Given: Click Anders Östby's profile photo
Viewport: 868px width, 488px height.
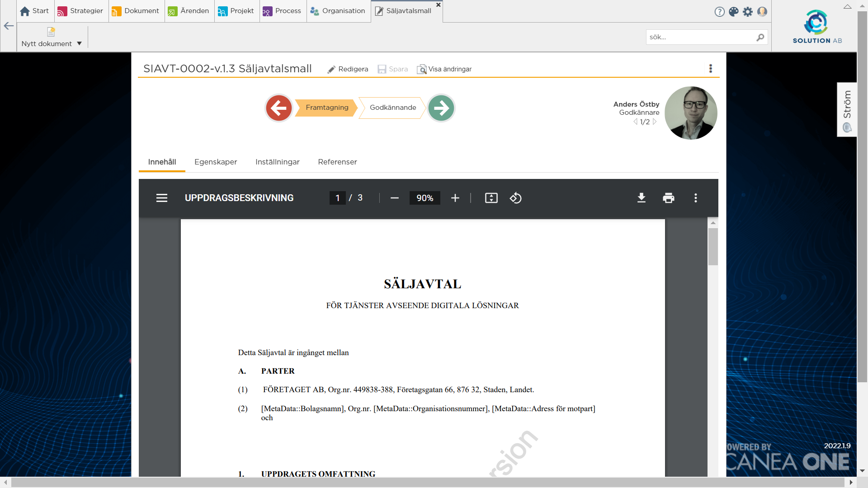Looking at the screenshot, I should (690, 113).
